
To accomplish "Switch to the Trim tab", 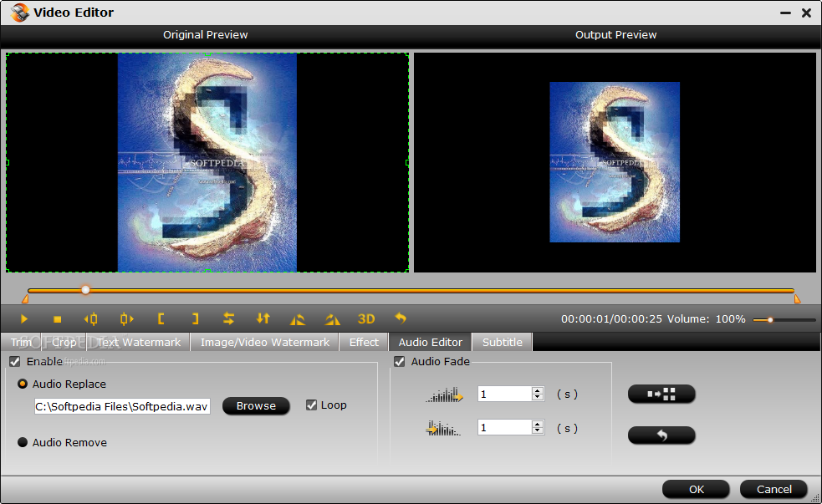I will tap(21, 342).
